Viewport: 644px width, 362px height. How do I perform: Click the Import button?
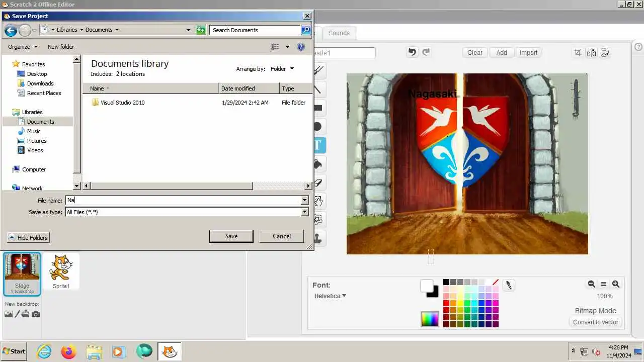pos(528,52)
